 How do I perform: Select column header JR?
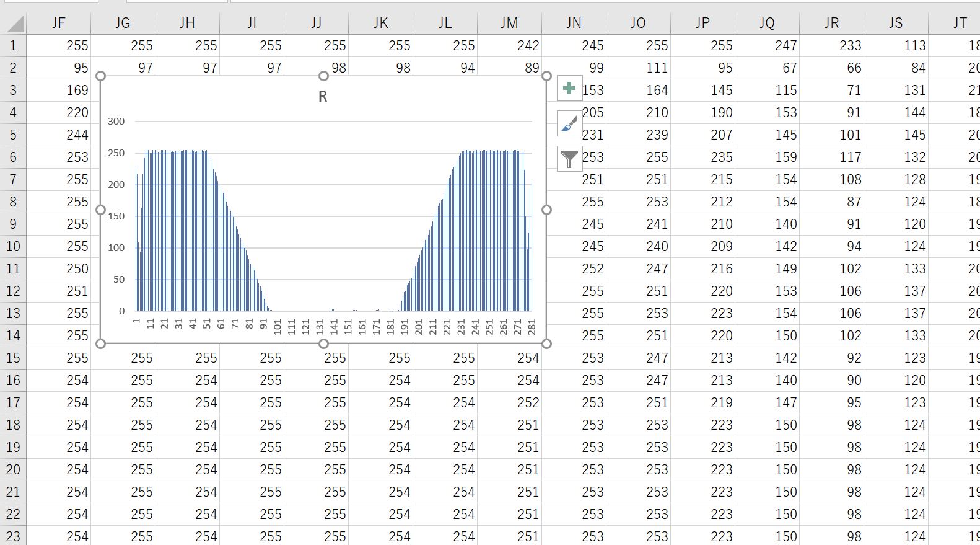click(x=831, y=23)
